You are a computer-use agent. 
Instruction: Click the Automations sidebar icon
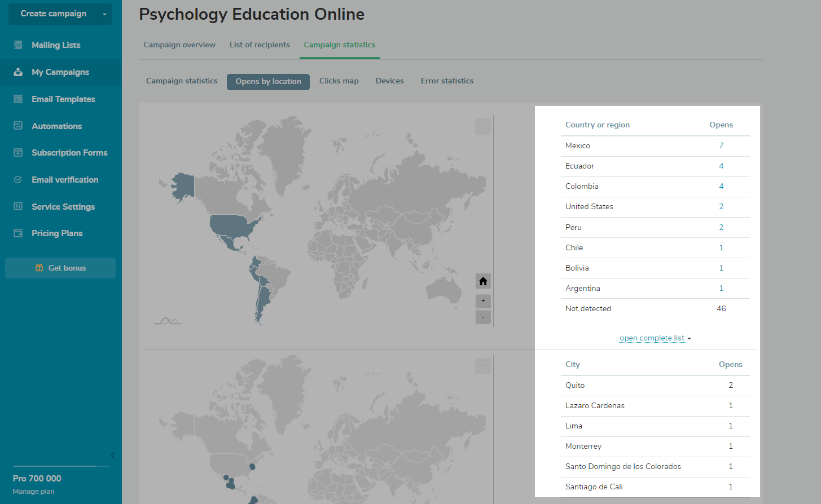tap(18, 126)
